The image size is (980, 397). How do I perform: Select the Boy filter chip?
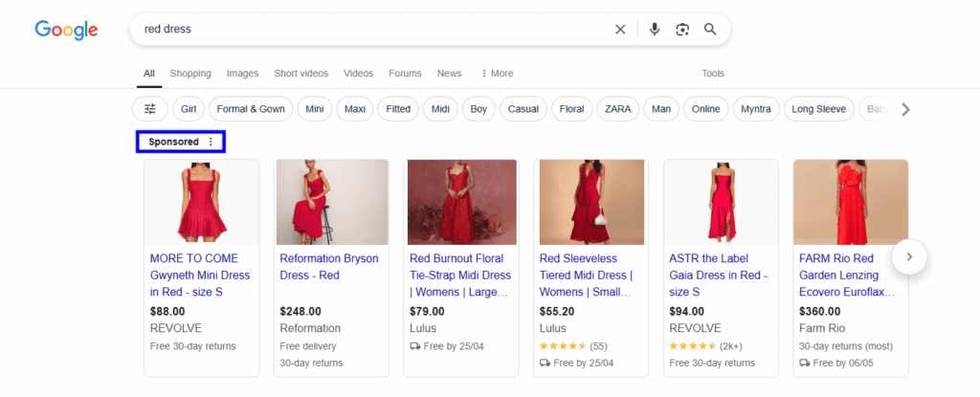(x=479, y=109)
